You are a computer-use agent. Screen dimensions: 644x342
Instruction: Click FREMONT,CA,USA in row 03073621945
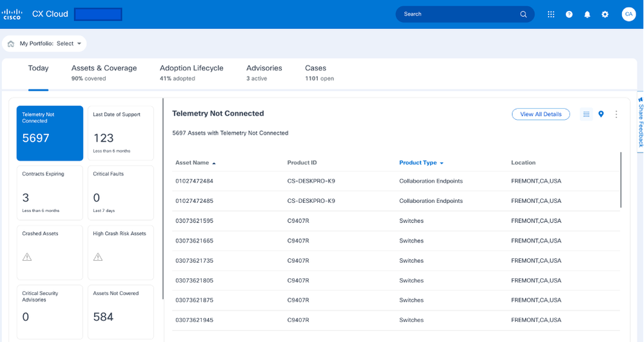pos(536,320)
